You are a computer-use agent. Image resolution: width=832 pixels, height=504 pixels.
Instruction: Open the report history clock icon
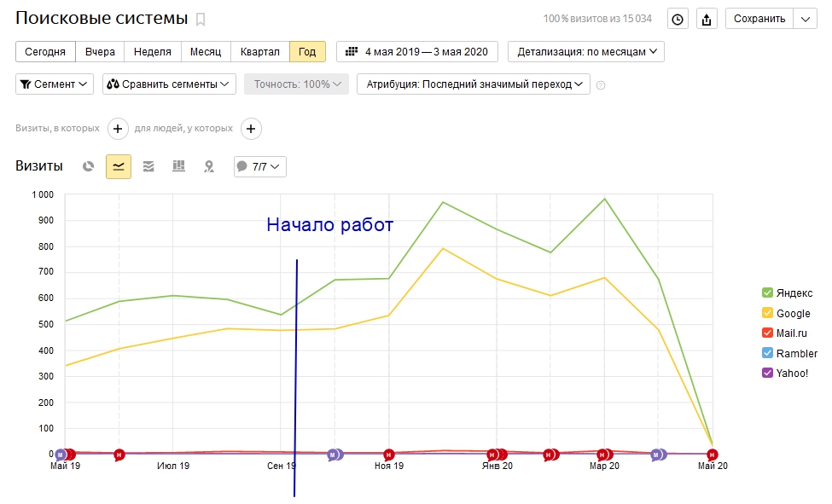coord(678,19)
